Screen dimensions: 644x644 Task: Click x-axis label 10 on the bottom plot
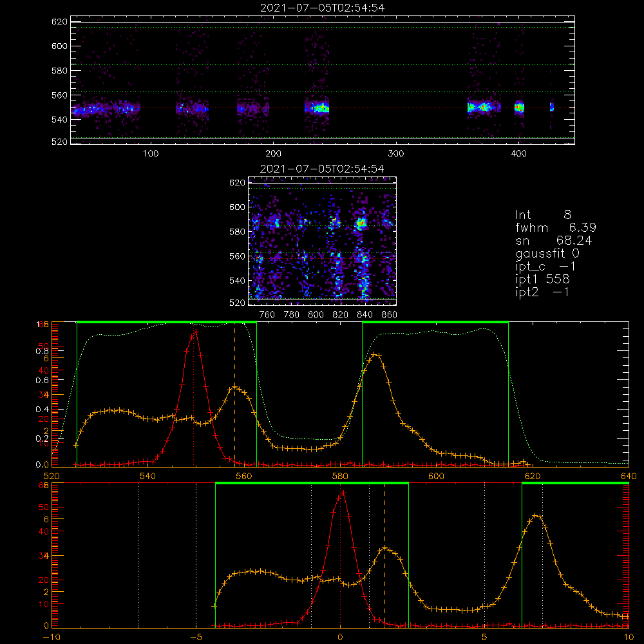(x=629, y=638)
